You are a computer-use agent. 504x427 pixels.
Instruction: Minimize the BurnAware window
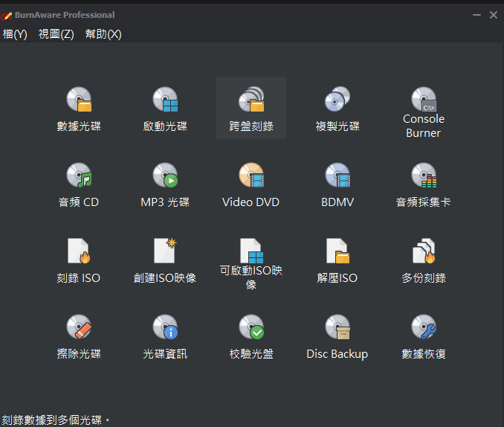point(476,15)
